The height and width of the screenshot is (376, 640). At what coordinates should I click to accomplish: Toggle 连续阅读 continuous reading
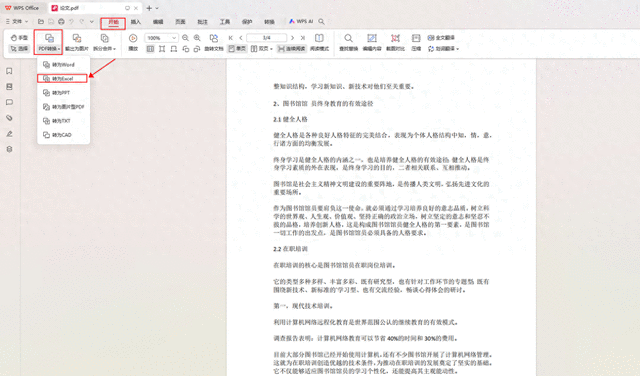pyautogui.click(x=291, y=49)
